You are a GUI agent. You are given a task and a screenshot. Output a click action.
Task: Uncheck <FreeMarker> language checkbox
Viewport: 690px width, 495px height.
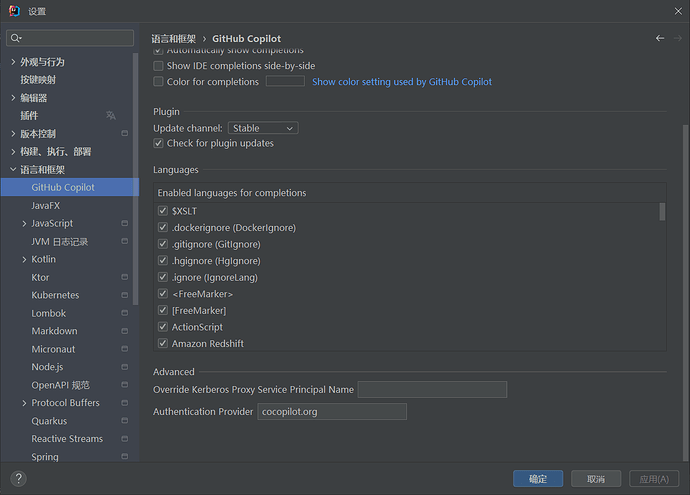click(163, 293)
